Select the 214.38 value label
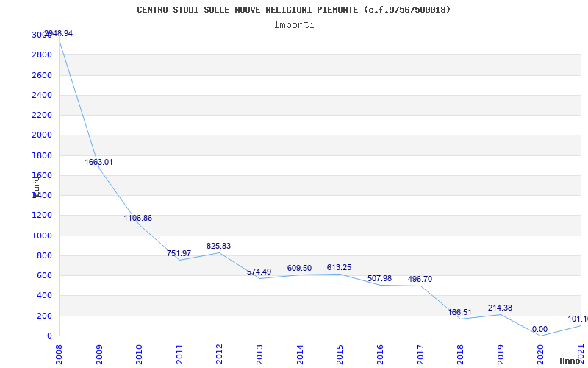Image resolution: width=588 pixels, height=368 pixels. pos(500,308)
